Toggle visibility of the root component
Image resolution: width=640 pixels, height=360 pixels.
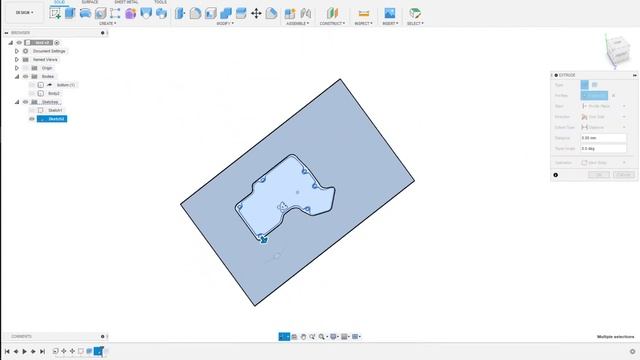(x=19, y=42)
